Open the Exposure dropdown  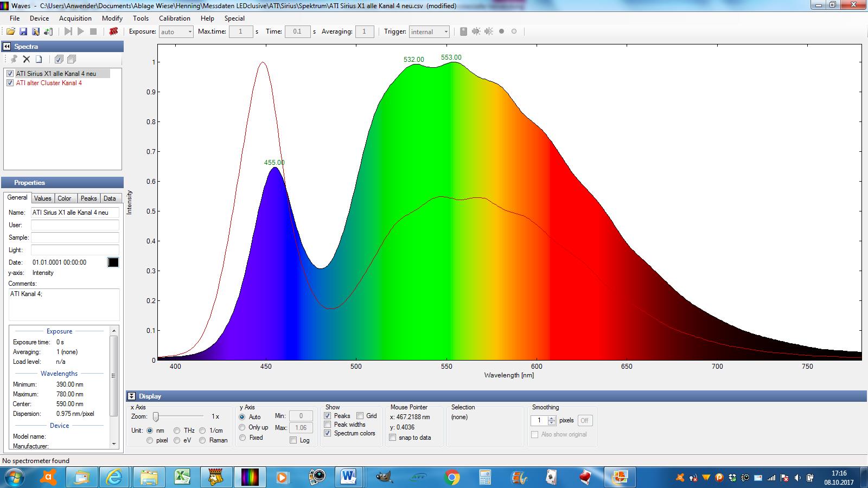[x=189, y=32]
